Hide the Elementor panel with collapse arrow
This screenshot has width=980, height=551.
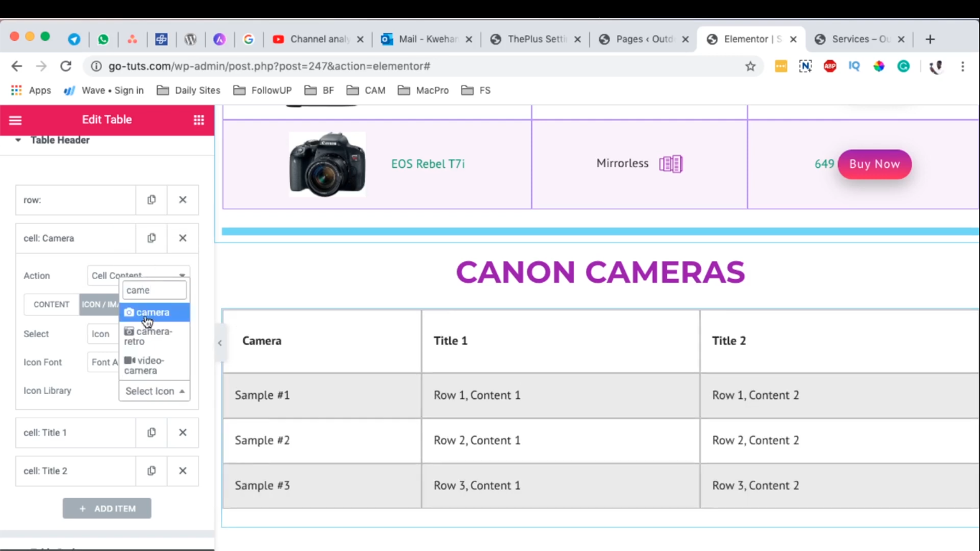(220, 343)
